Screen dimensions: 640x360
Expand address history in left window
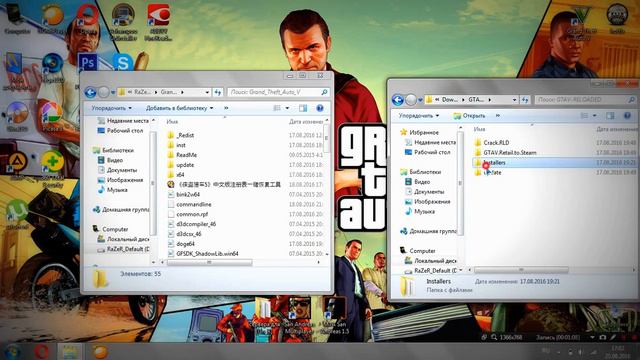(207, 92)
